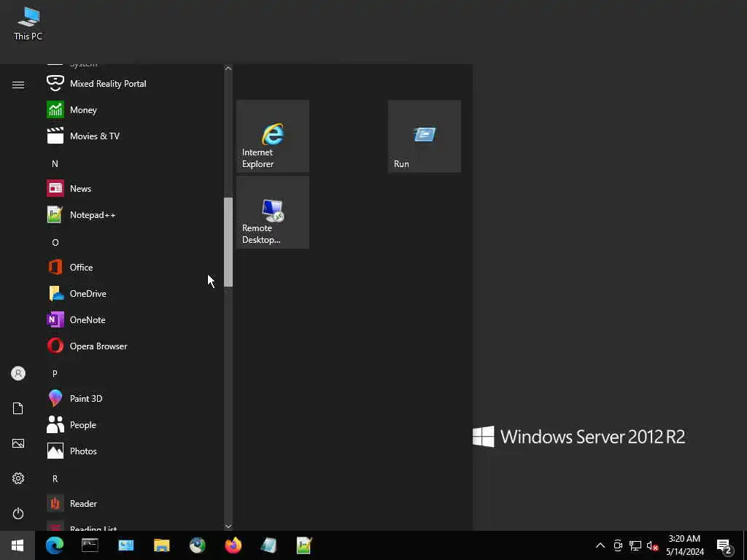Launch OneNote

pyautogui.click(x=133, y=319)
